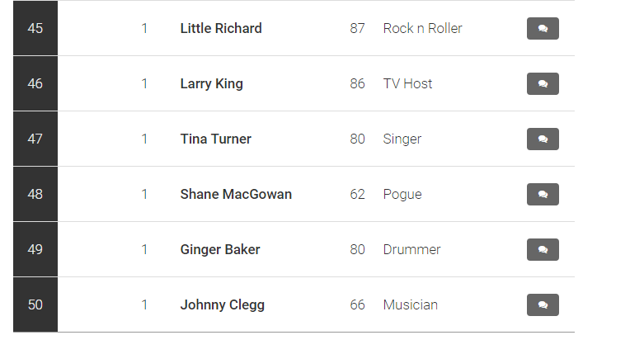Click the Ginger Baker name
The width and height of the screenshot is (644, 354).
coord(220,249)
